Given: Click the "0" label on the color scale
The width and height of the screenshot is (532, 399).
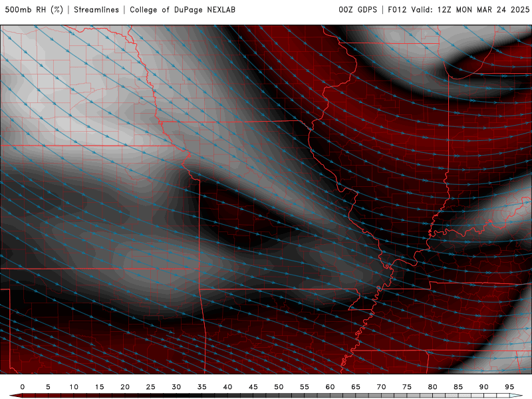Looking at the screenshot, I should pos(23,387).
